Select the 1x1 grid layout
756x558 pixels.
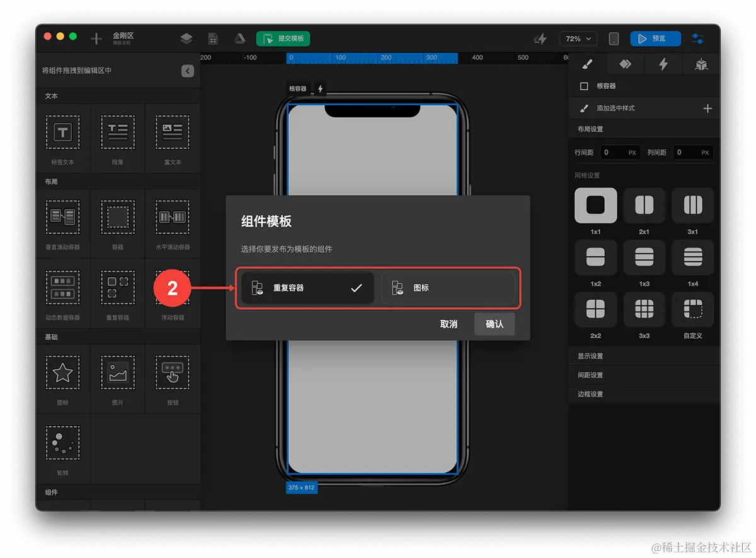point(595,205)
